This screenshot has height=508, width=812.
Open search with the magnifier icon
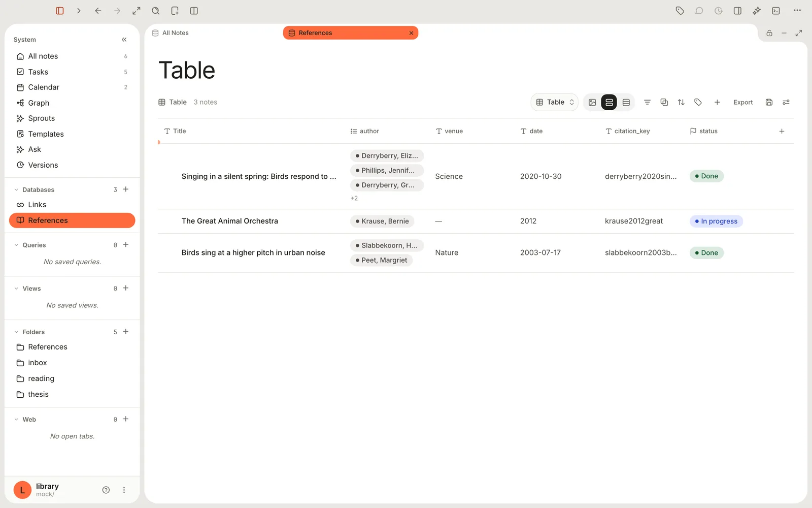(156, 11)
